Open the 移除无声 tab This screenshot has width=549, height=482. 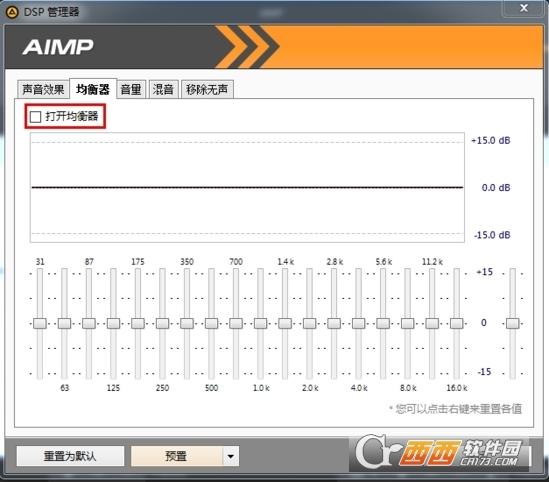coord(207,90)
